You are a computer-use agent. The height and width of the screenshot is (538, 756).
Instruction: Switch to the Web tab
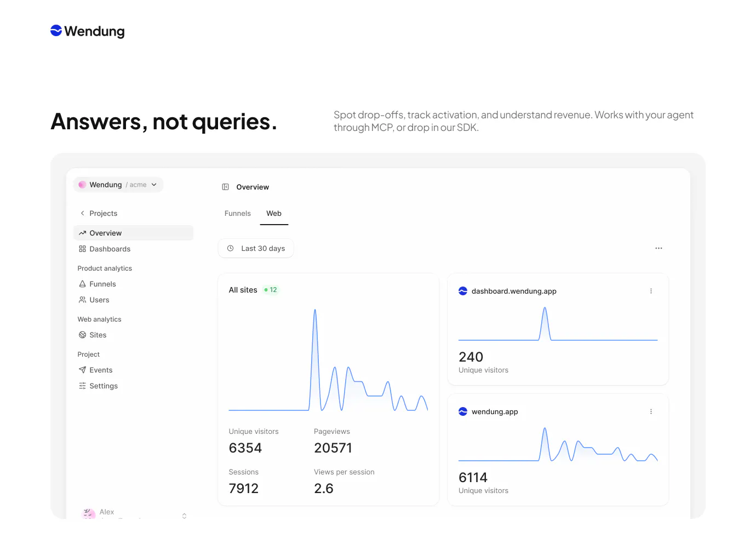[274, 213]
